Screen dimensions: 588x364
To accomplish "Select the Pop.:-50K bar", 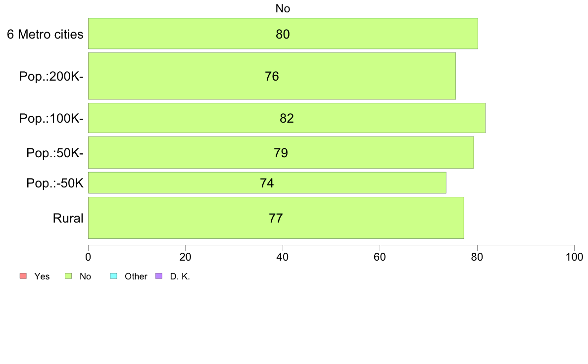I will point(267,183).
